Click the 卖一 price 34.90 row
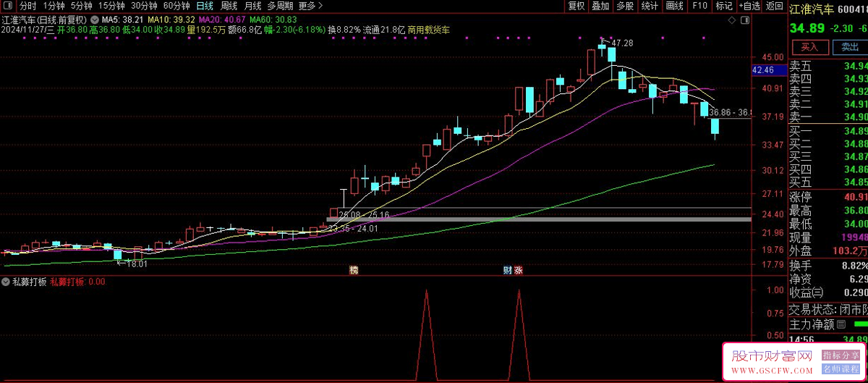The width and height of the screenshot is (868, 383). coord(828,117)
